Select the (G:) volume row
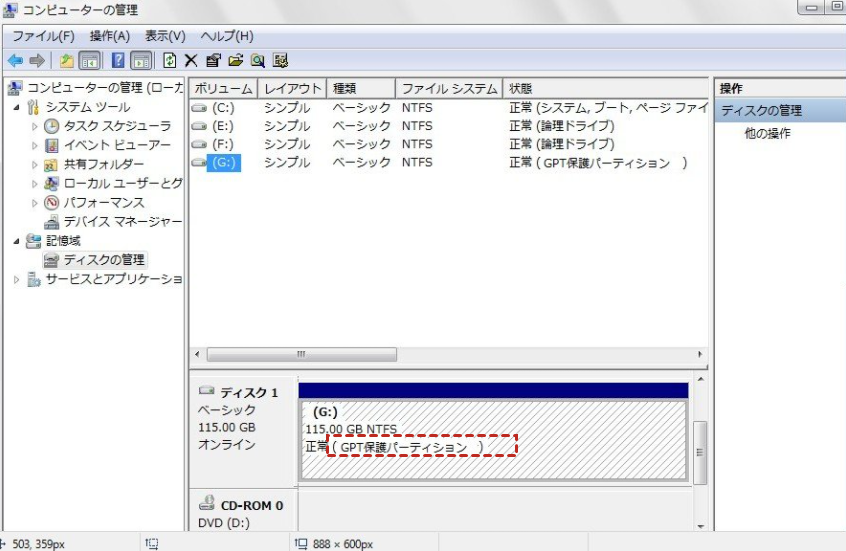Screen dimensions: 846x551 449,163
